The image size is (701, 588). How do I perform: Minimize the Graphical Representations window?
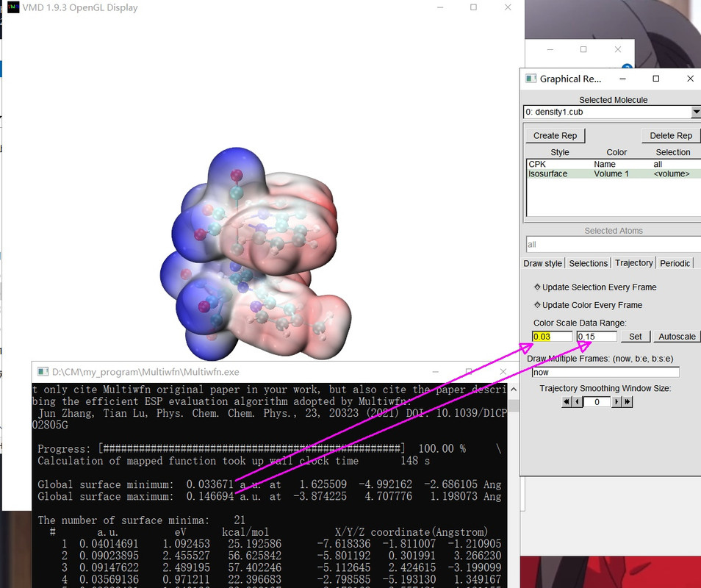pyautogui.click(x=622, y=79)
